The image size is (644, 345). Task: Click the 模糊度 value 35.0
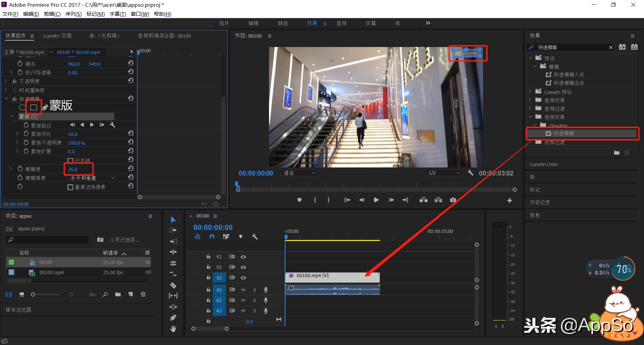(73, 169)
